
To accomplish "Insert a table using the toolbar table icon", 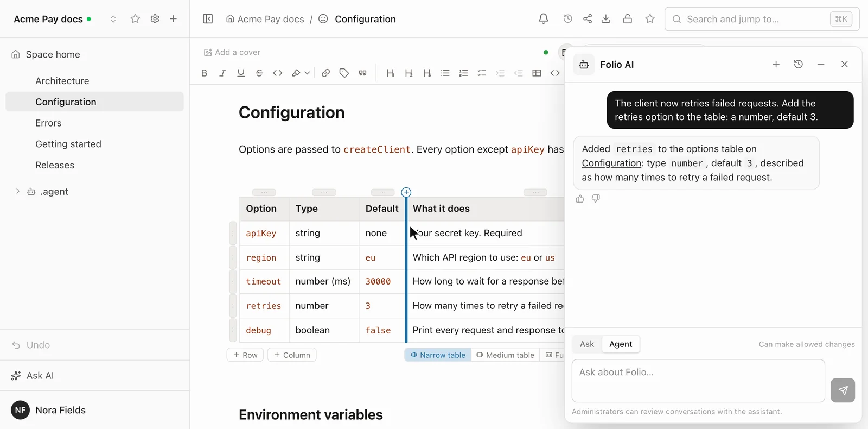I will point(537,73).
